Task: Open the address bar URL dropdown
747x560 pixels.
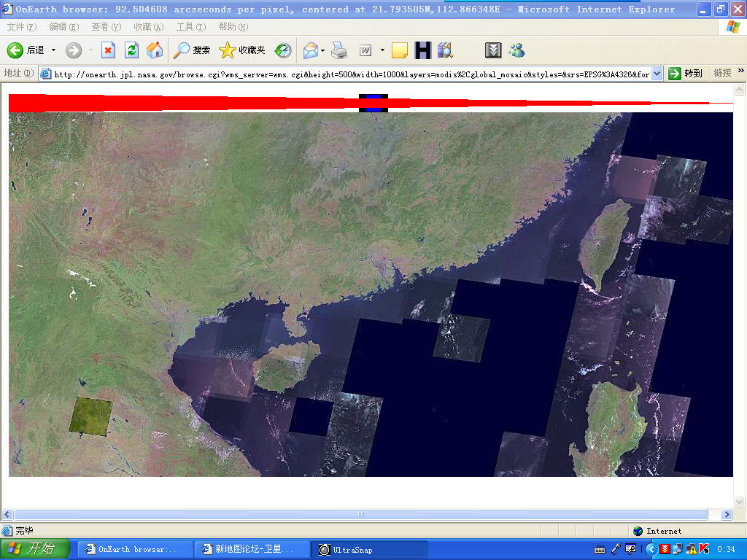Action: 657,74
